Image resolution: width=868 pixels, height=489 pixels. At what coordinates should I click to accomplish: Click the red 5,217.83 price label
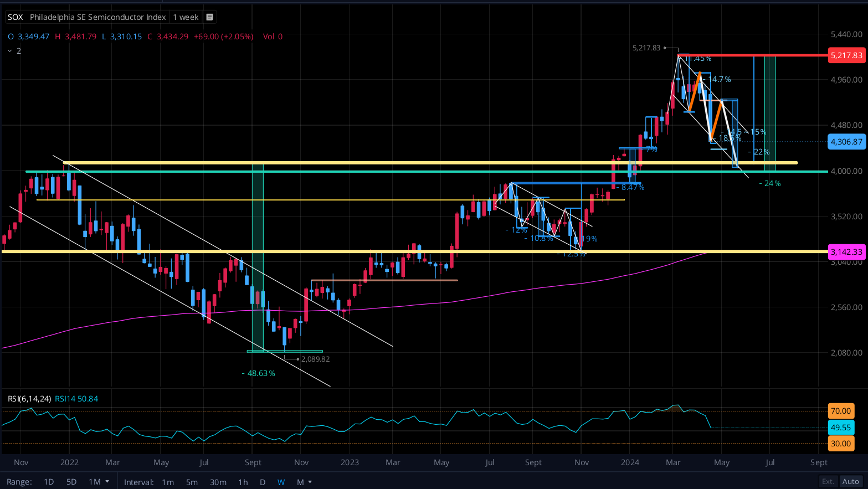pyautogui.click(x=846, y=55)
